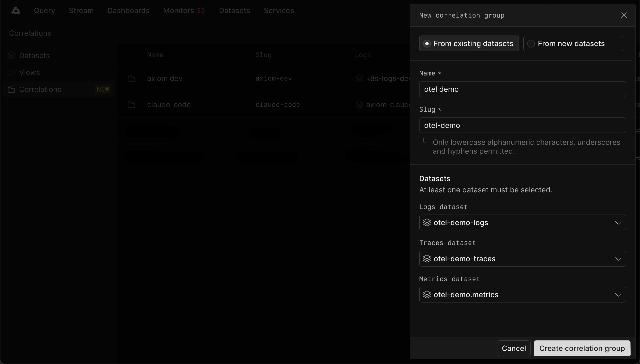
Task: Open the Traces dataset dropdown
Action: [x=522, y=259]
